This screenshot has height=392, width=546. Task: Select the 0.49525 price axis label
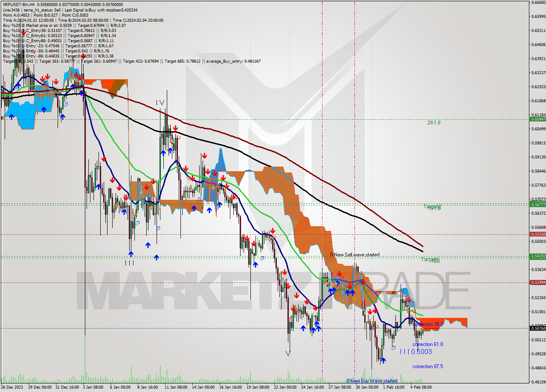tap(538, 354)
